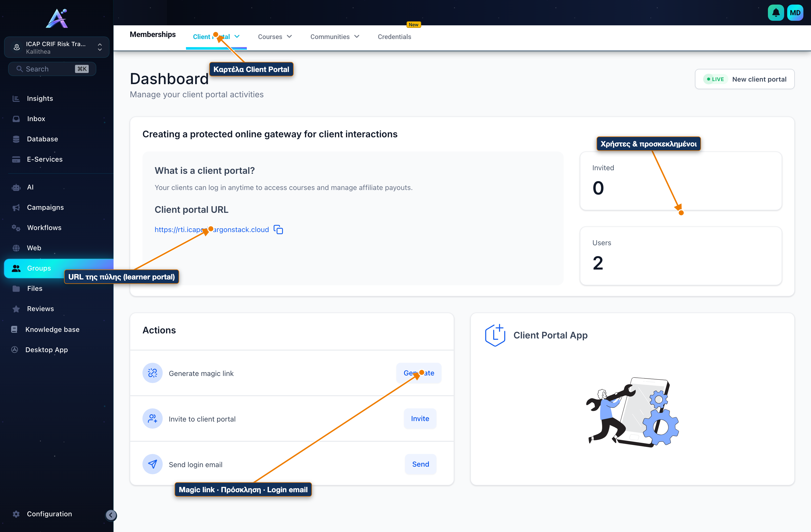This screenshot has width=811, height=532.
Task: Expand the Client Portal tab chevron
Action: click(237, 36)
